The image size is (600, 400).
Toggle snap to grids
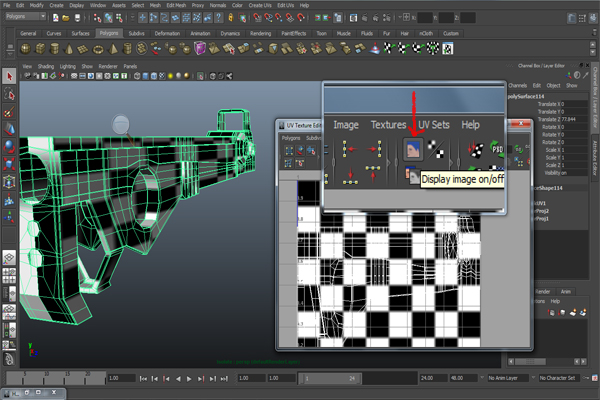point(257,18)
